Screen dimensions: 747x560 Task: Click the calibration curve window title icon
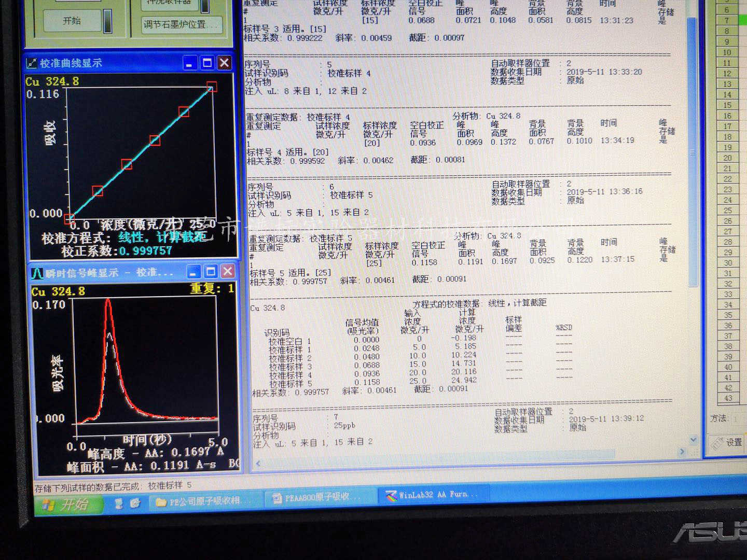[x=31, y=63]
